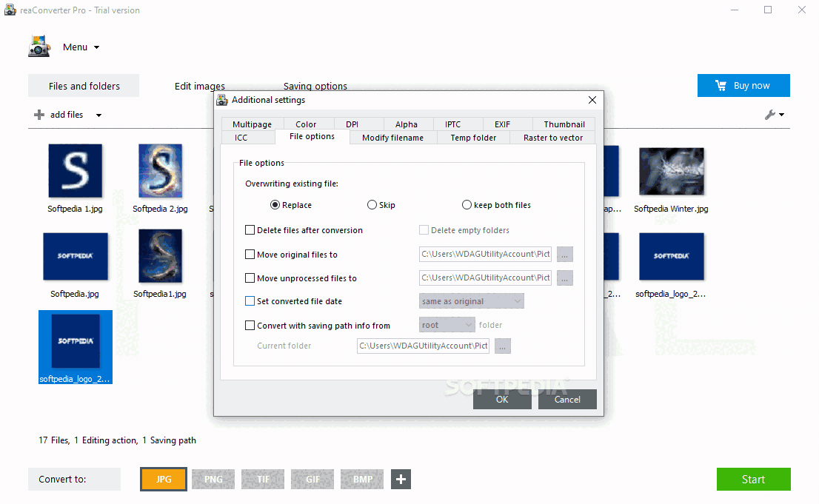Screen dimensions: 819x504
Task: Browse path for Move original files to
Action: tap(564, 254)
